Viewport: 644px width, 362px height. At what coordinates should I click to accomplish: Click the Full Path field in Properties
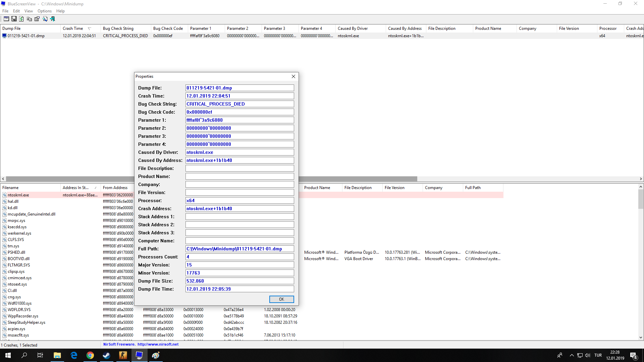click(x=239, y=249)
